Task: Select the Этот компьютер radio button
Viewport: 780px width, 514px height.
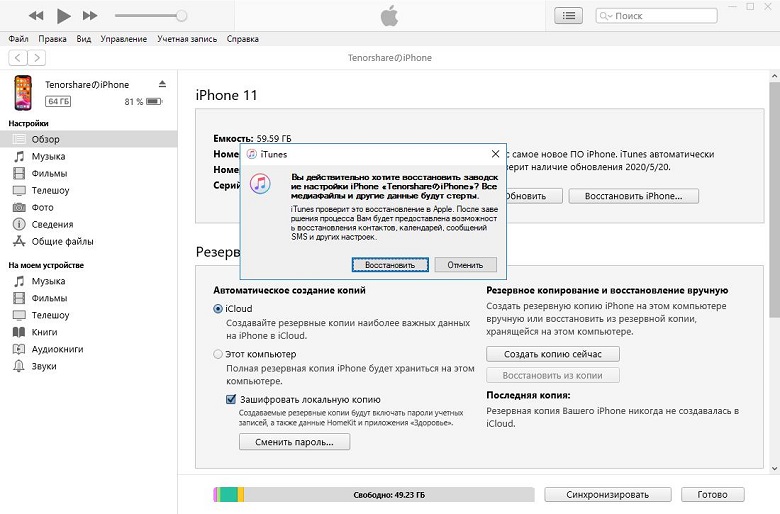Action: tap(218, 354)
